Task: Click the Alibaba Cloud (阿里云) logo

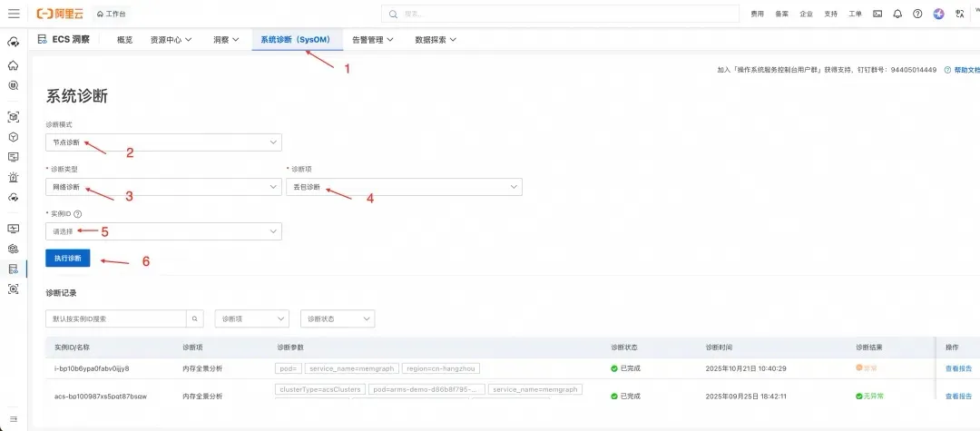Action: click(x=59, y=13)
